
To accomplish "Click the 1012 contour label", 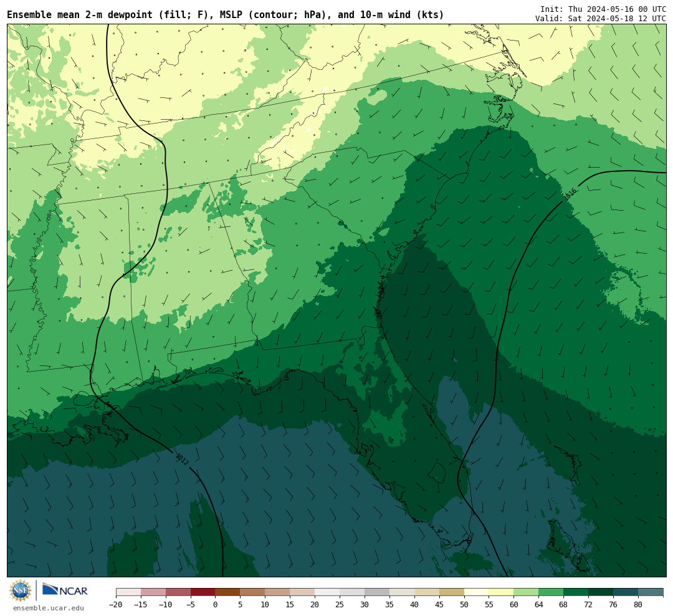I will [182, 460].
